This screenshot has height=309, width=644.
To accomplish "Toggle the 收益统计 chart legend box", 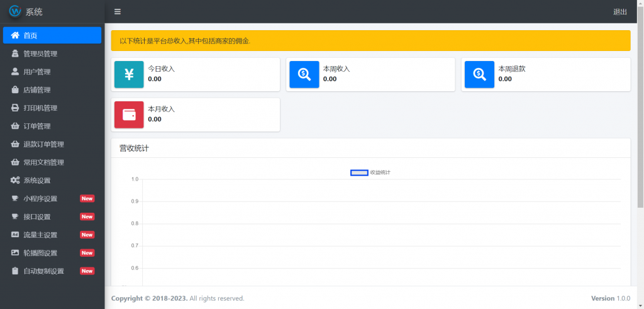I will (359, 172).
